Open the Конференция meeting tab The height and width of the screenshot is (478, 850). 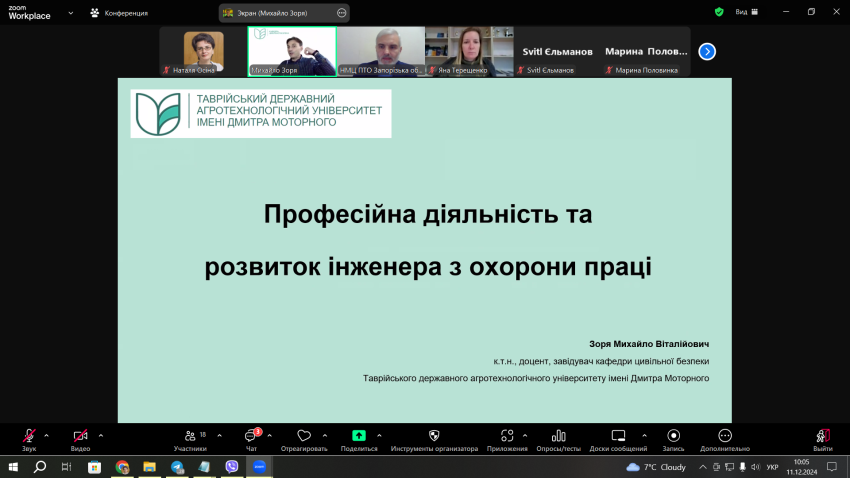pyautogui.click(x=119, y=13)
